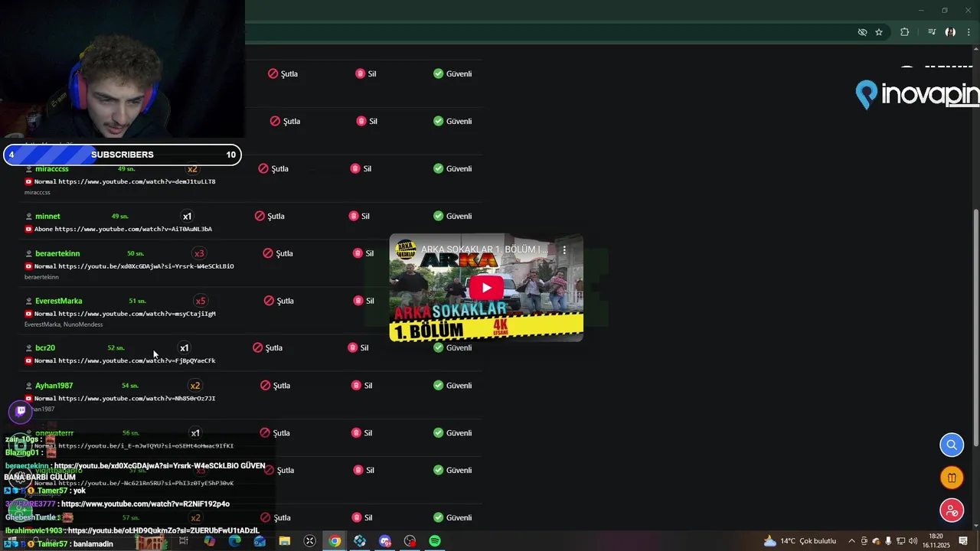Click the video title ARKA SOKAKLAR 1. BÖLÜM
Viewport: 980px width, 551px height.
tap(485, 249)
